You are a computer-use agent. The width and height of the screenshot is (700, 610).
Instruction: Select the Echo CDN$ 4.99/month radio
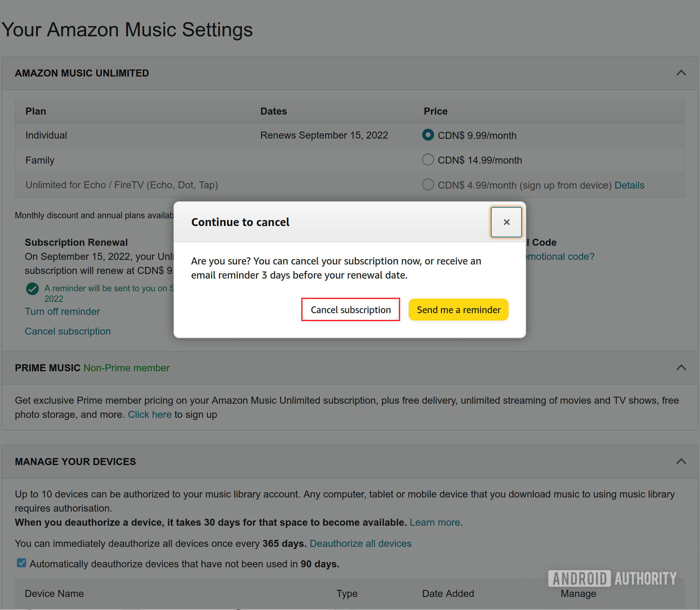click(x=428, y=184)
